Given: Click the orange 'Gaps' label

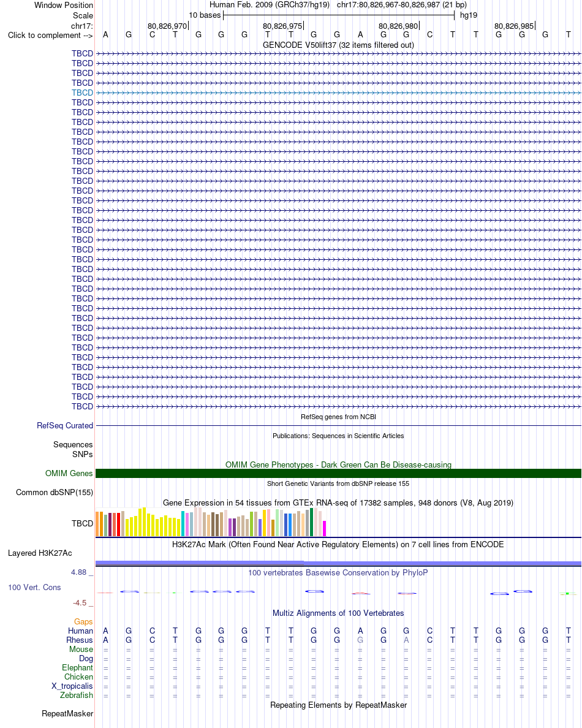Looking at the screenshot, I should pyautogui.click(x=83, y=621).
